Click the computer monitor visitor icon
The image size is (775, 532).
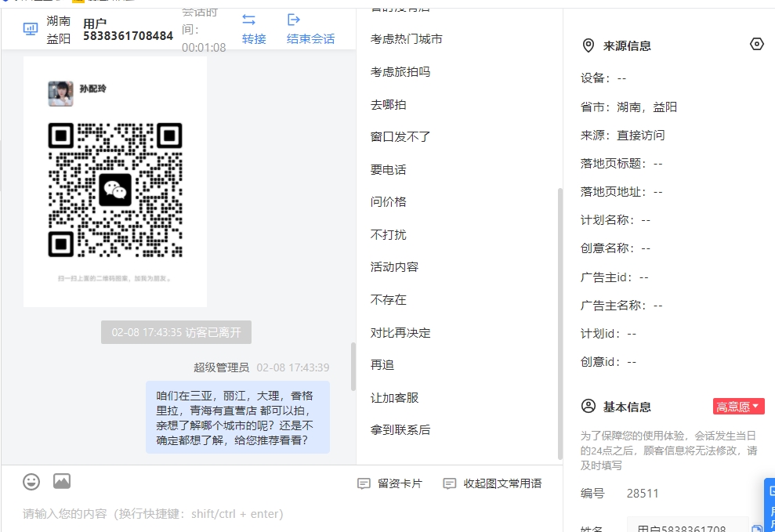click(30, 29)
